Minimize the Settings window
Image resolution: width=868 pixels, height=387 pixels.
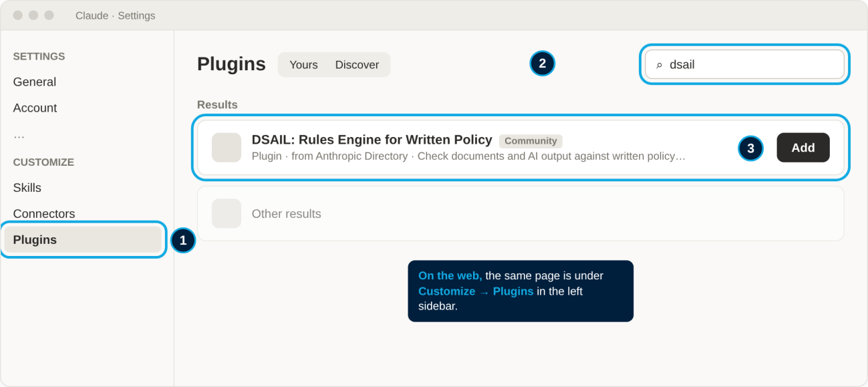tap(33, 15)
